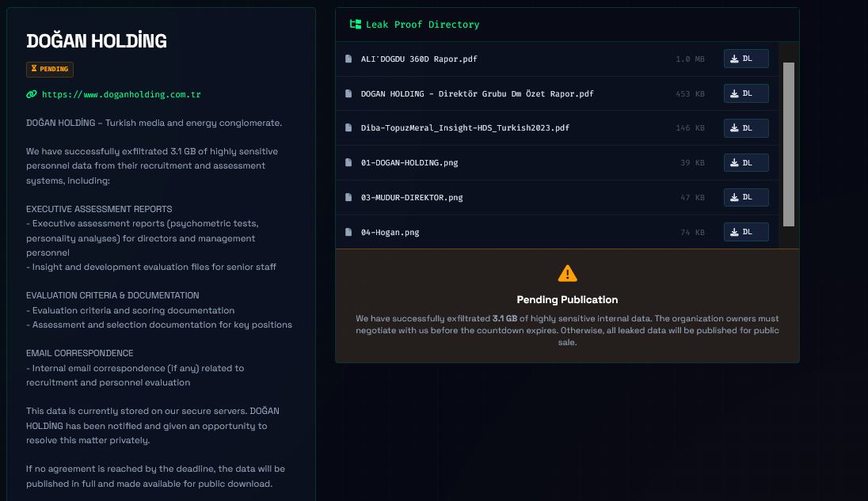Viewport: 868px width, 501px height.
Task: Click the Pending Publication heading
Action: (x=567, y=300)
